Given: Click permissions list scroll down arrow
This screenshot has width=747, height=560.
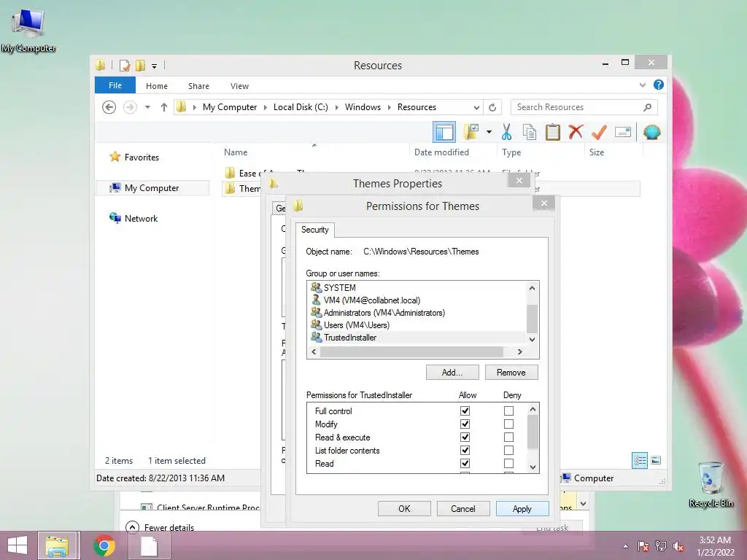Looking at the screenshot, I should [x=533, y=467].
